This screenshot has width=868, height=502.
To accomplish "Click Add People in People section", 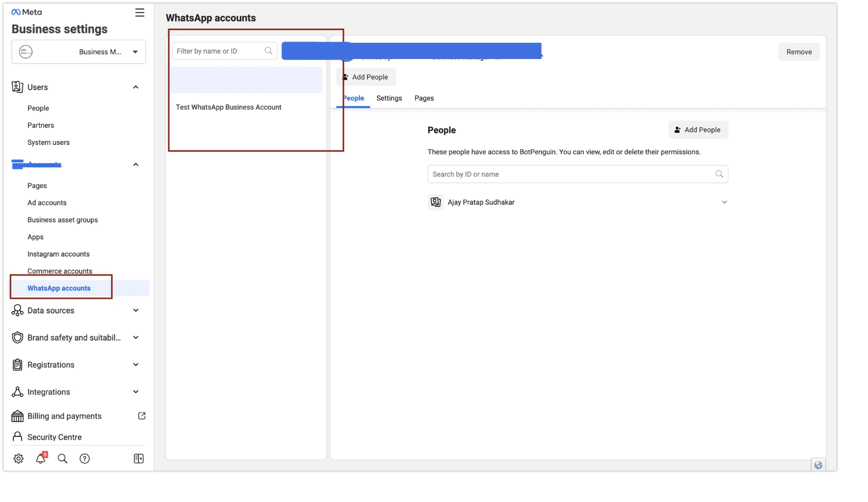I will tap(698, 130).
